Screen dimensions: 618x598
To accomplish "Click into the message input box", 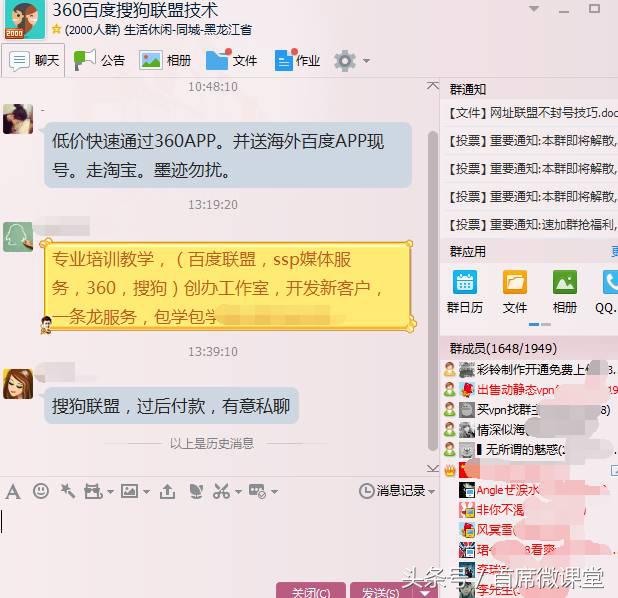I will (x=219, y=540).
